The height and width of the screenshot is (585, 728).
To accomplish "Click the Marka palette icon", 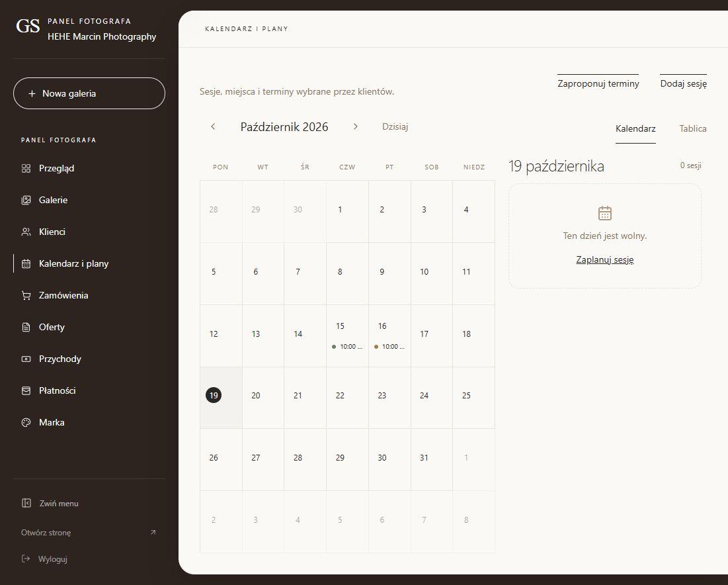I will click(26, 422).
